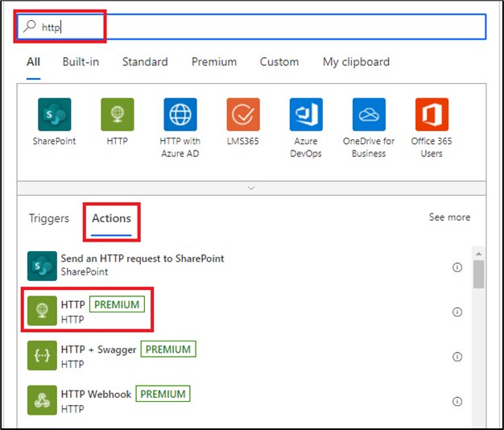This screenshot has width=504, height=430.
Task: Click the PREMIUM badge on HTTP Webhook
Action: coord(163,394)
